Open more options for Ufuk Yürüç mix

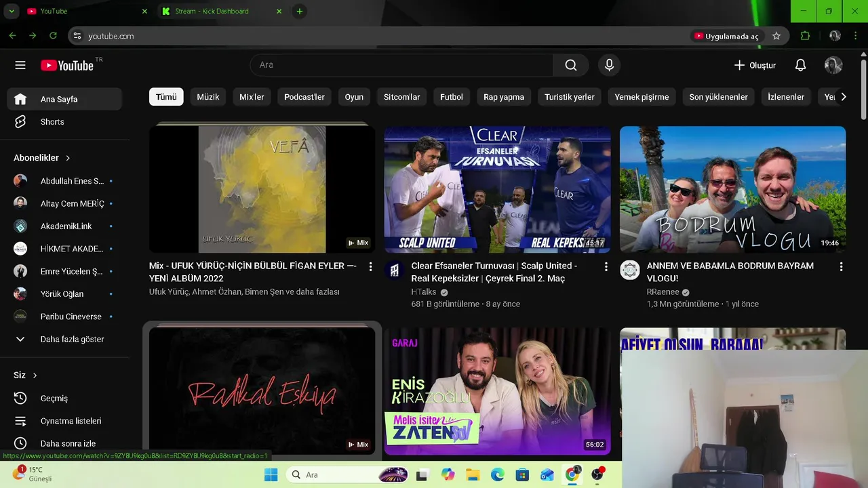pos(370,267)
